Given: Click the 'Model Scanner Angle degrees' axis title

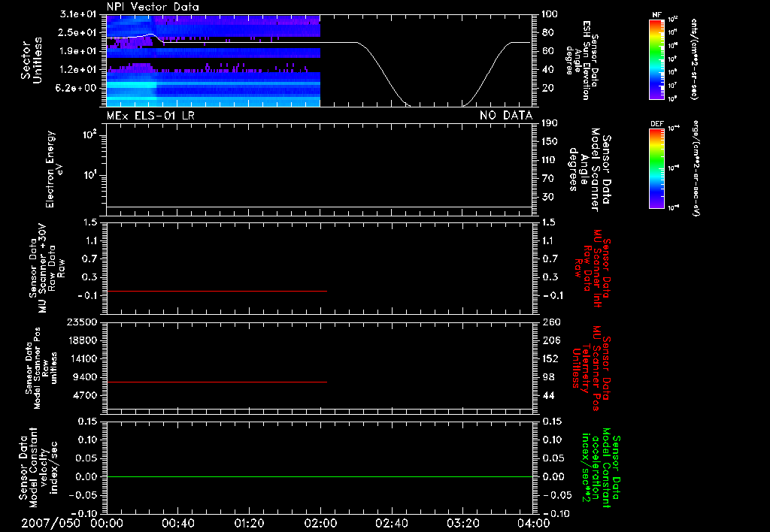Looking at the screenshot, I should click(590, 170).
